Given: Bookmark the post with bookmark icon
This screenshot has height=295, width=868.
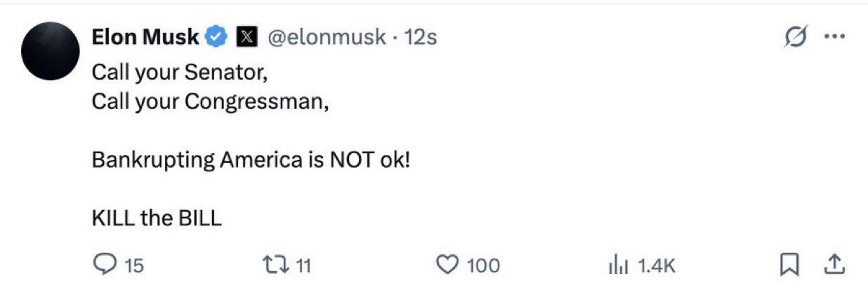Looking at the screenshot, I should click(x=790, y=265).
